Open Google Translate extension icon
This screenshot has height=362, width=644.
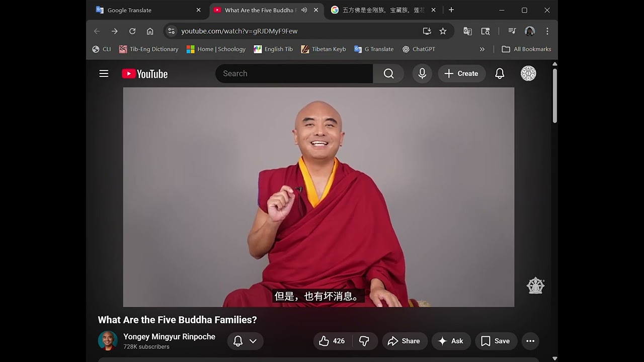[467, 31]
